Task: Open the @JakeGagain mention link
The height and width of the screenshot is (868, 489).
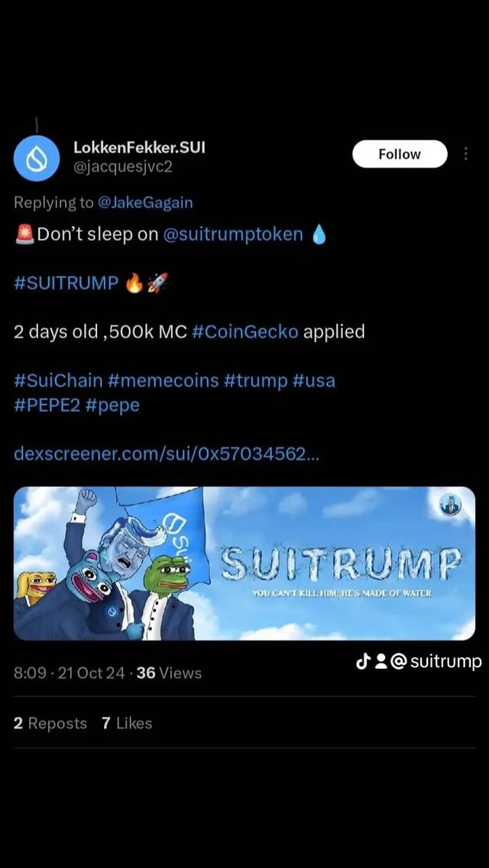Action: (x=145, y=202)
